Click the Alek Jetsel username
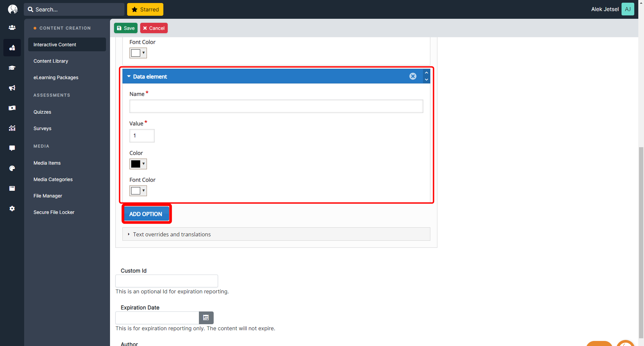644x346 pixels. [605, 9]
